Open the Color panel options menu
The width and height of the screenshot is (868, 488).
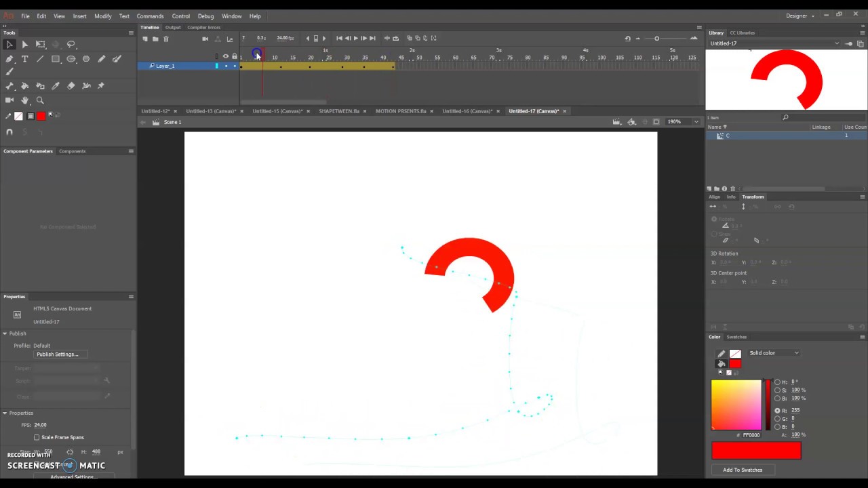click(x=863, y=337)
